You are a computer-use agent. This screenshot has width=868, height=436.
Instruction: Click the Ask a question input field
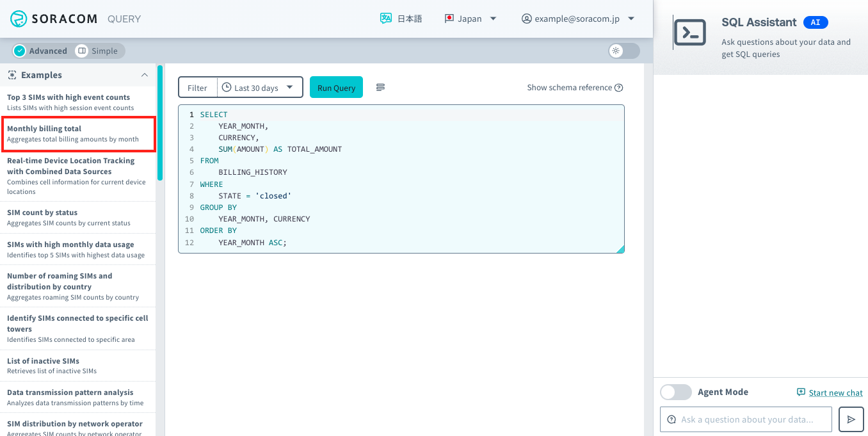745,419
